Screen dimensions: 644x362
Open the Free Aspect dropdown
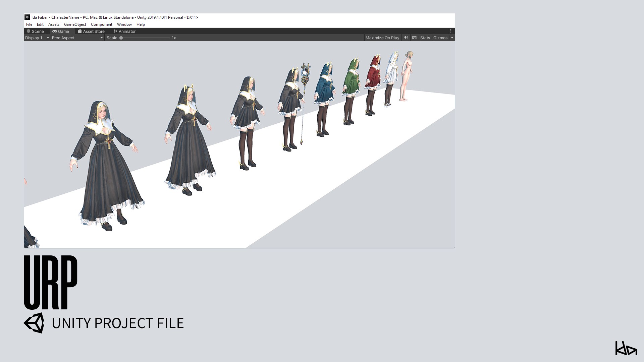pos(77,38)
